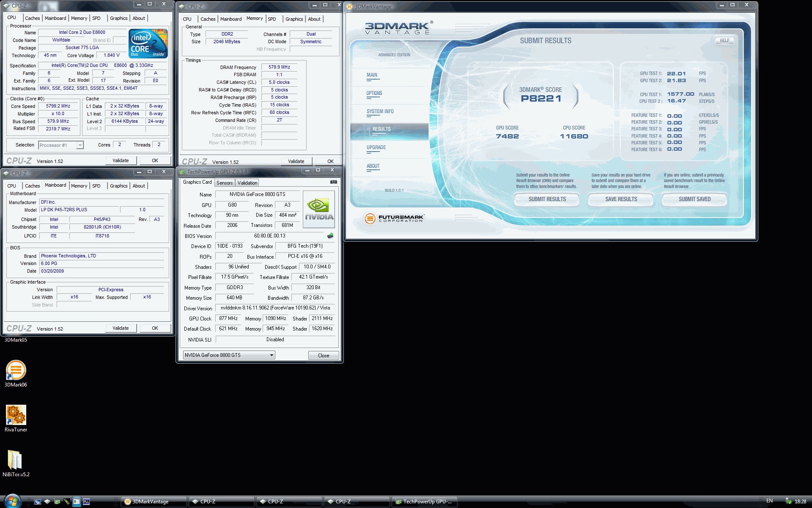Open CPU tab in CPU-Z mainboard window
The height and width of the screenshot is (508, 812).
(x=11, y=186)
